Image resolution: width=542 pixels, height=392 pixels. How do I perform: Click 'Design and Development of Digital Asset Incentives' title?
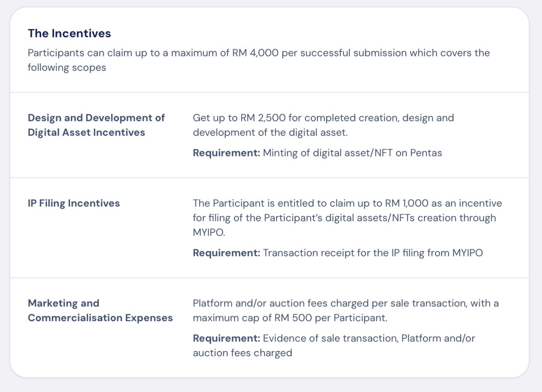(x=96, y=125)
